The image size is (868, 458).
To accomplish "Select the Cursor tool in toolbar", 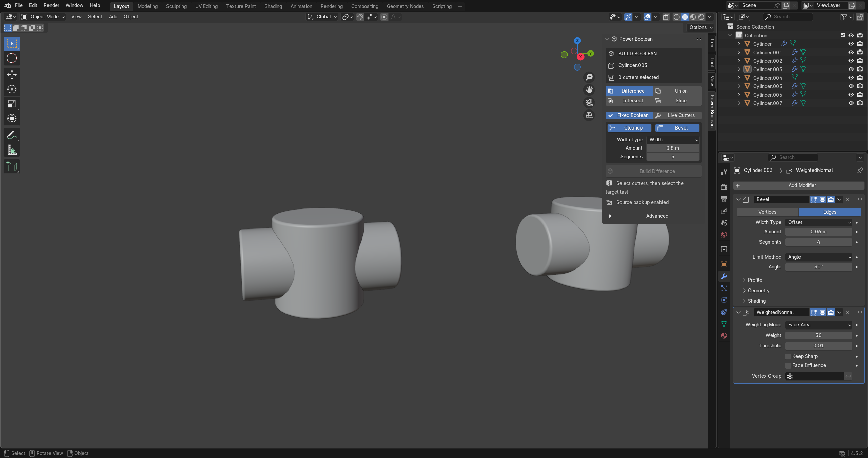I will pos(12,58).
